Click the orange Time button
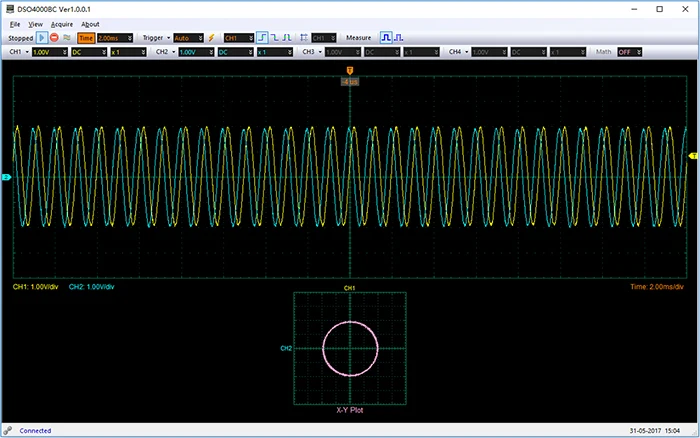This screenshot has width=700, height=438. pos(86,37)
